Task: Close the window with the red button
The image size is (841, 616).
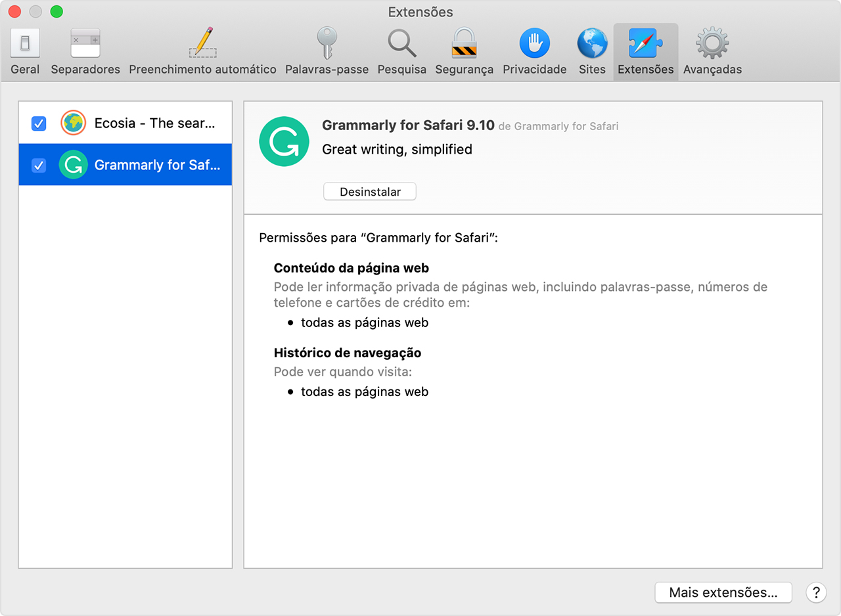Action: coord(14,11)
